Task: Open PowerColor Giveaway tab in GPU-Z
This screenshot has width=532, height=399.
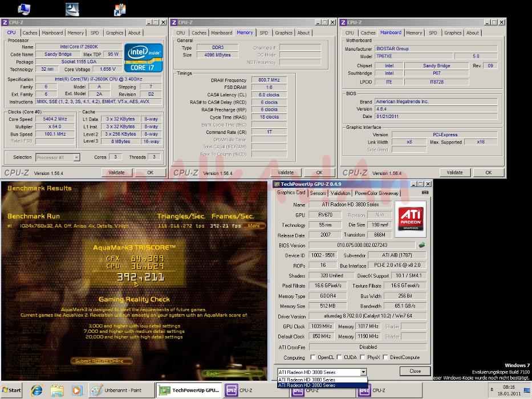Action: pyautogui.click(x=376, y=193)
